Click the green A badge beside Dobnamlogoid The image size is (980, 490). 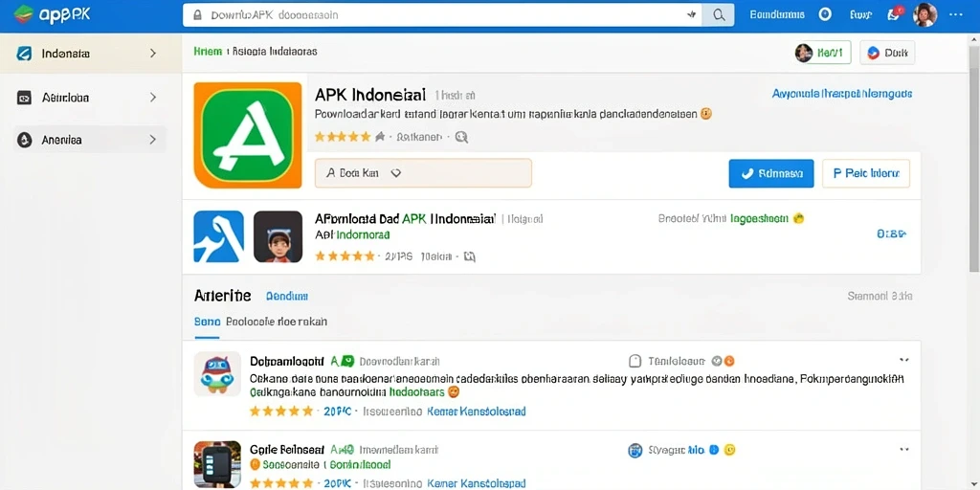(343, 361)
